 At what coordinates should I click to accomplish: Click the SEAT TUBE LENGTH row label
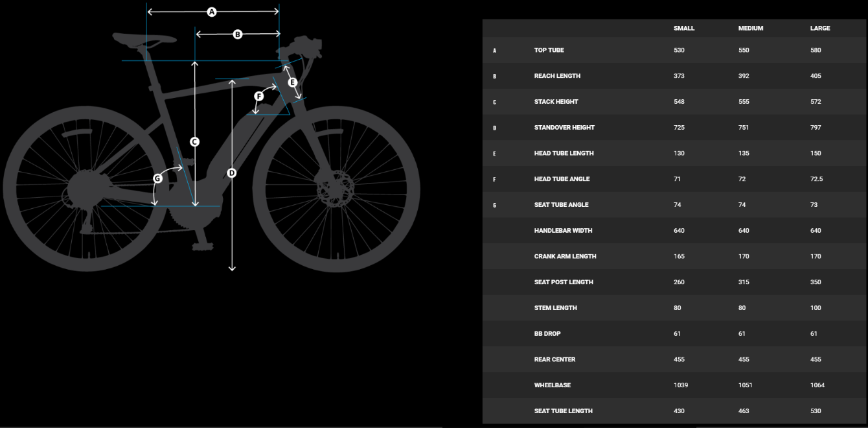(x=563, y=411)
